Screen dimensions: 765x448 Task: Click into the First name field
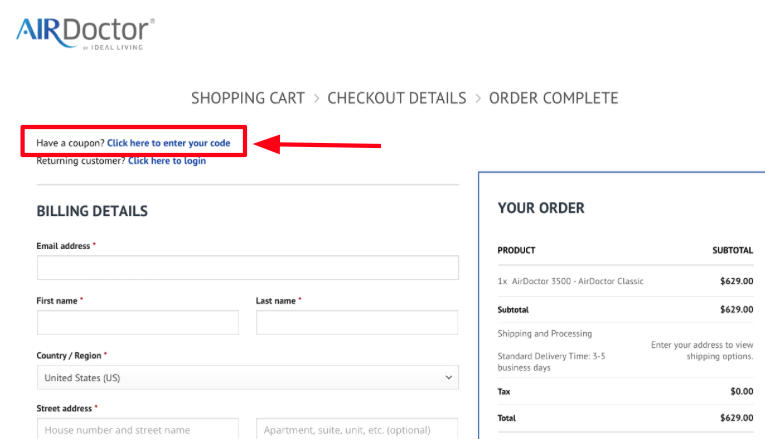click(x=138, y=322)
